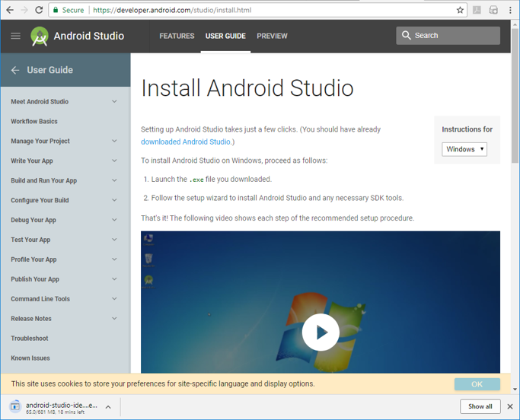This screenshot has width=520, height=420.
Task: Open Publish Your App sidebar item
Action: [x=35, y=279]
